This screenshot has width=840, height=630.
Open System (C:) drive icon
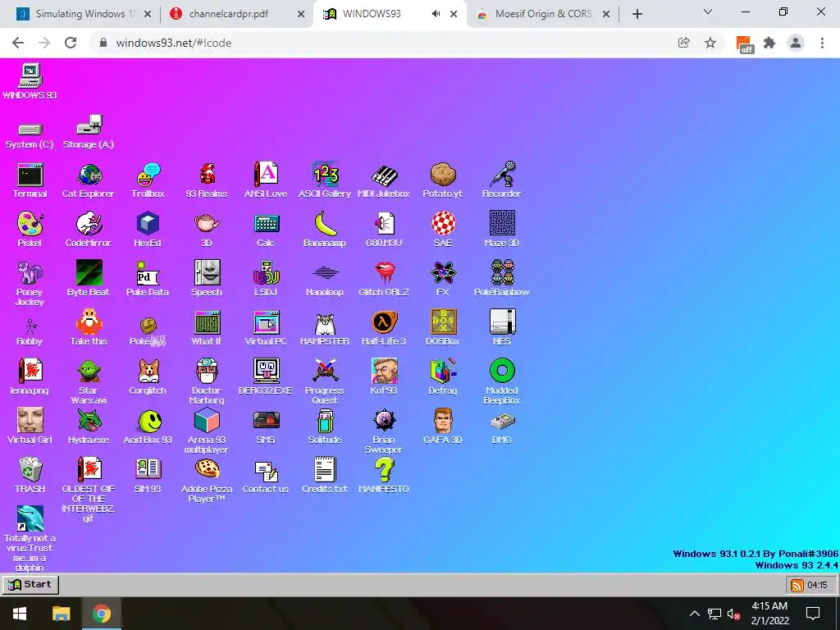click(x=30, y=135)
